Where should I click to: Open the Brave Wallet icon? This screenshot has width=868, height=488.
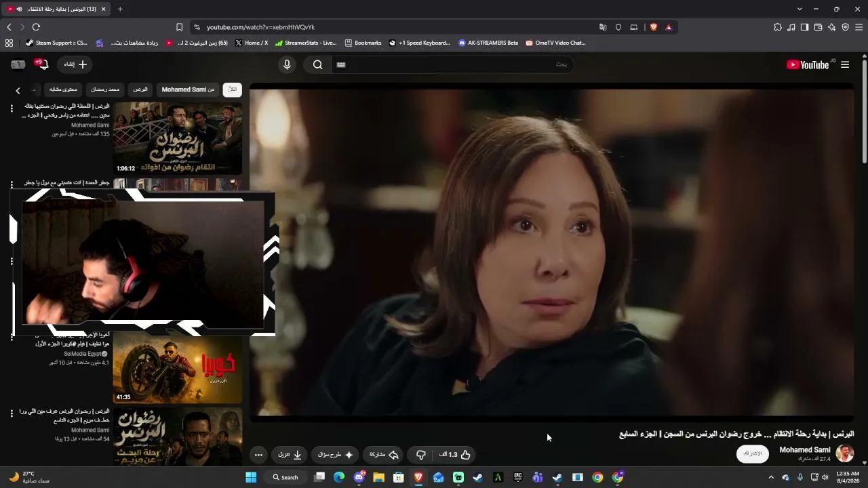tap(818, 27)
